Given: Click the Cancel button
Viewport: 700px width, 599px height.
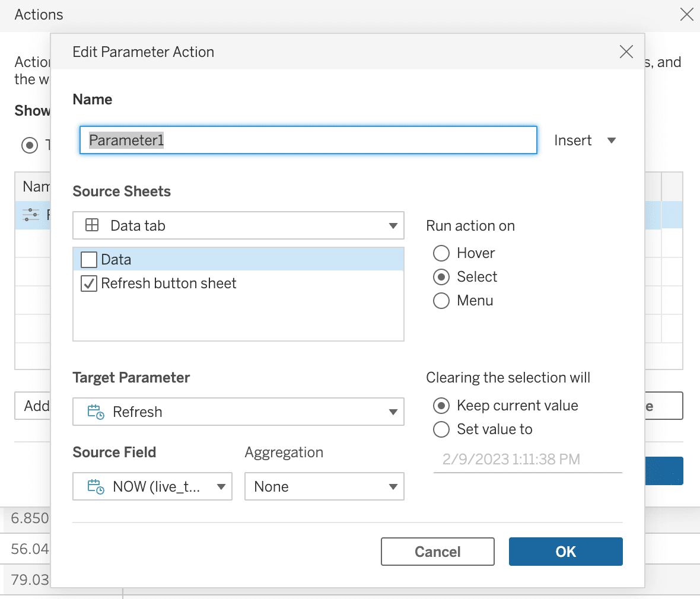Looking at the screenshot, I should 437,552.
